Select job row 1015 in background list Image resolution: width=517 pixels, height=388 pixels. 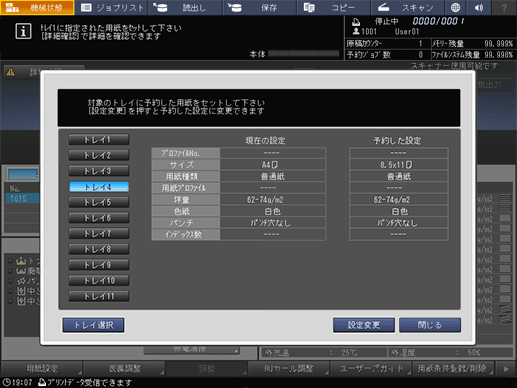[x=22, y=199]
